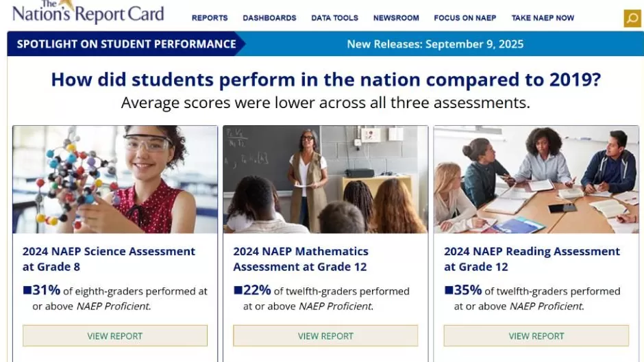Open the Data Tools menu
This screenshot has height=362, width=644.
tap(334, 18)
